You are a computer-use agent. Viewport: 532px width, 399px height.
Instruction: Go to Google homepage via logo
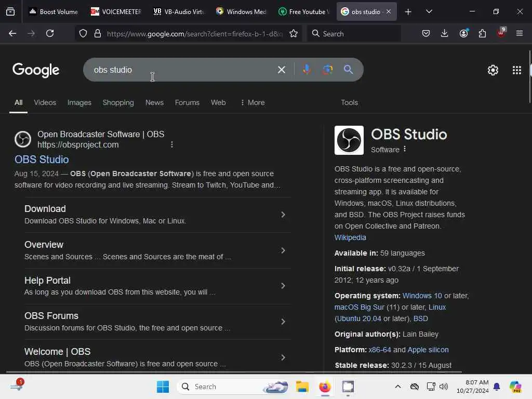coord(36,70)
